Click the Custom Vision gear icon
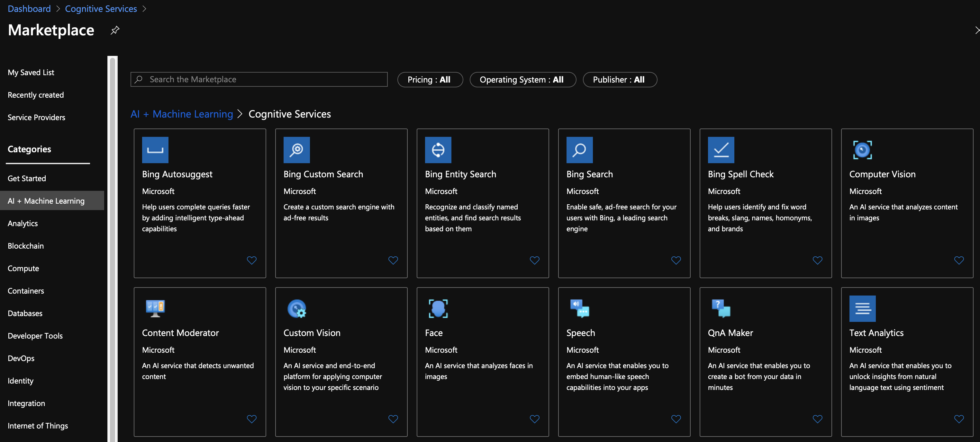 (297, 309)
